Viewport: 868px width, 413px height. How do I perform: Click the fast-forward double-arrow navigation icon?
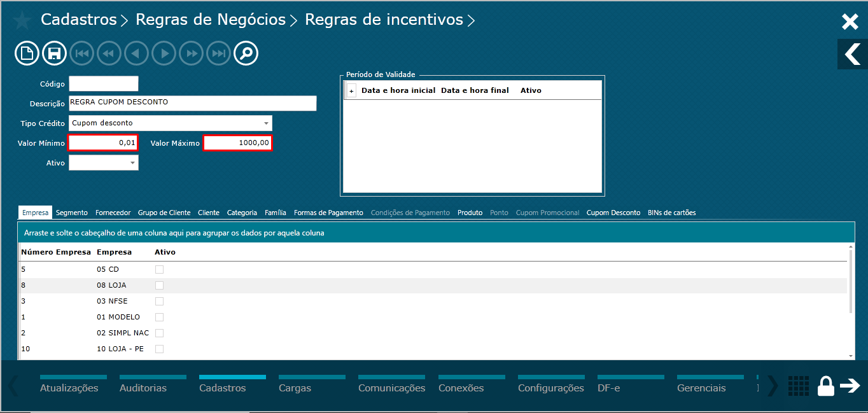click(x=192, y=53)
